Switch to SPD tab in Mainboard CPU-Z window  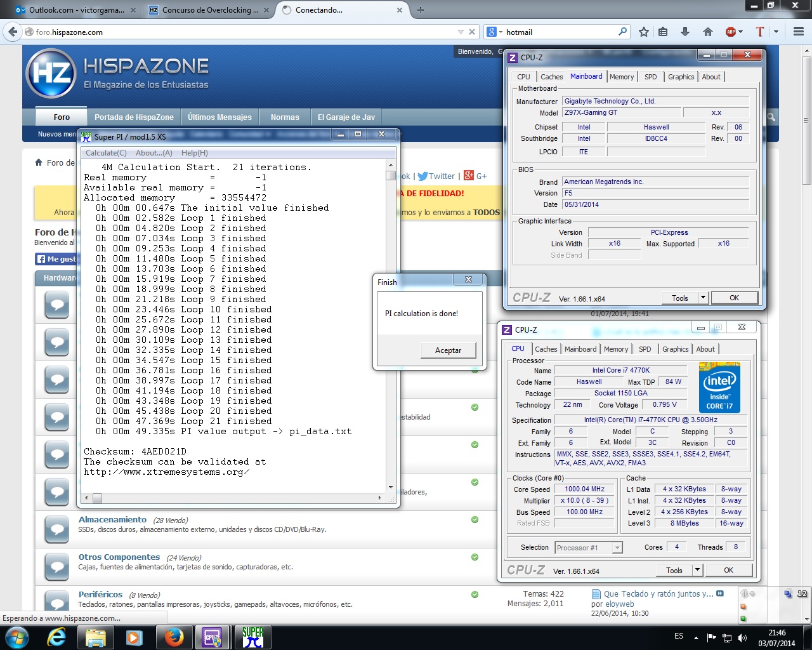point(650,77)
